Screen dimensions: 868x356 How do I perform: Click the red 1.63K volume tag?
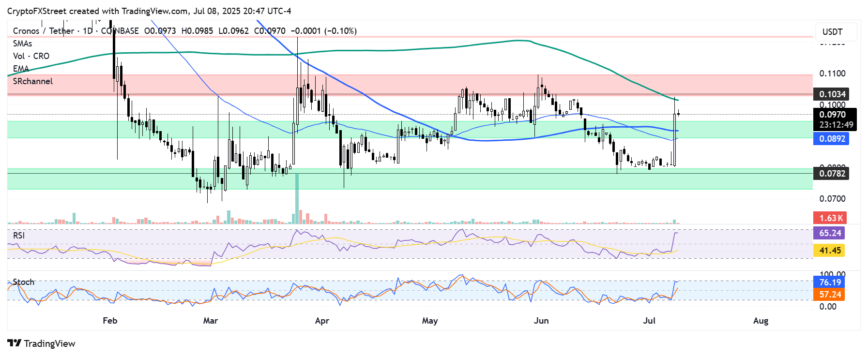pos(831,218)
